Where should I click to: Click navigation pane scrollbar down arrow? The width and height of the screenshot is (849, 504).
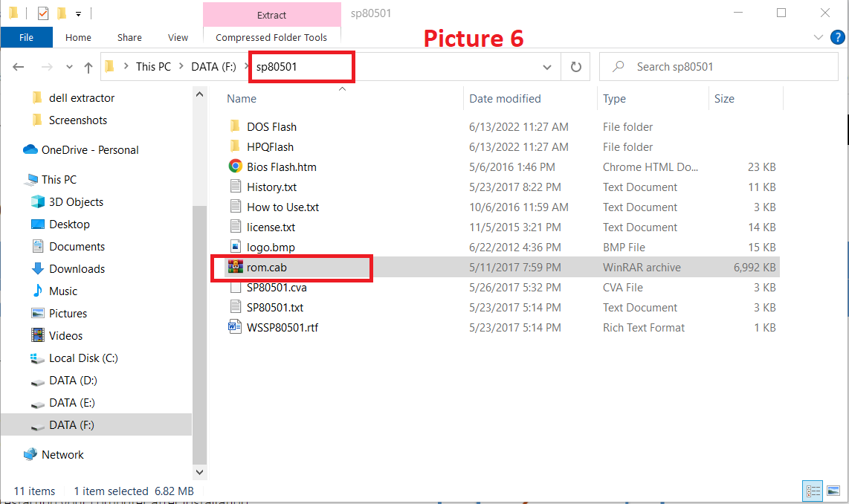point(199,472)
